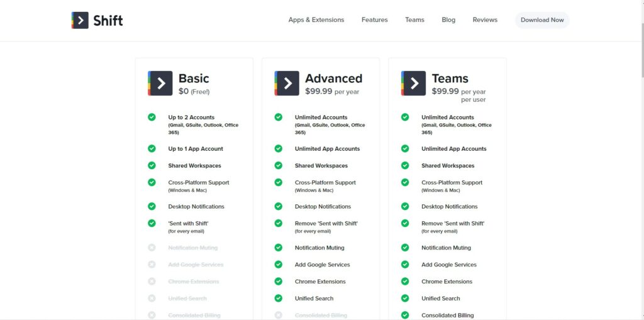Image resolution: width=644 pixels, height=320 pixels.
Task: Click the Shift logo icon in header
Action: [80, 20]
